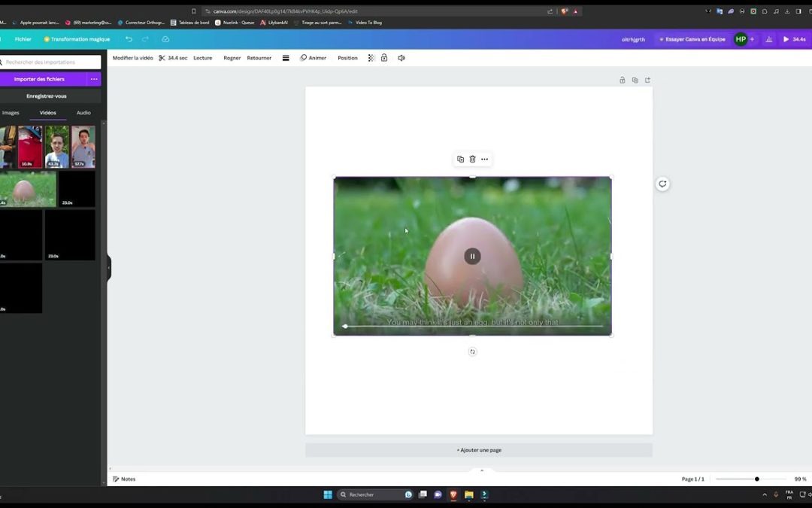
Task: Open the Retourner flip menu
Action: [x=259, y=58]
